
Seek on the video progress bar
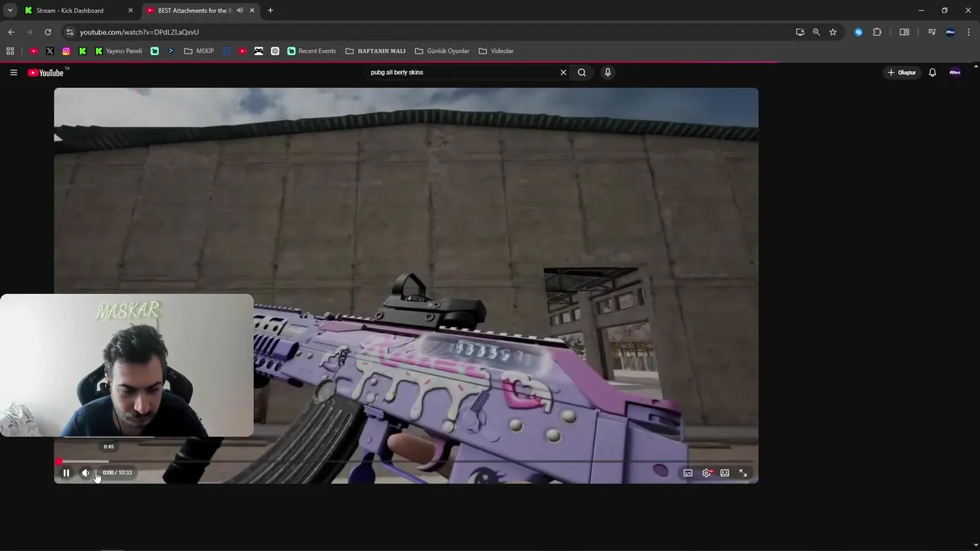pos(406,461)
